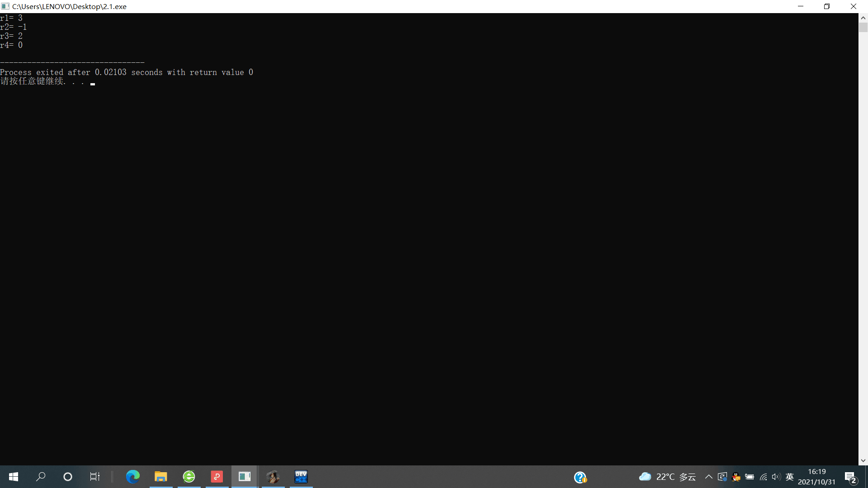Toggle input language indicator 英
Viewport: 868px width, 488px height.
click(790, 477)
